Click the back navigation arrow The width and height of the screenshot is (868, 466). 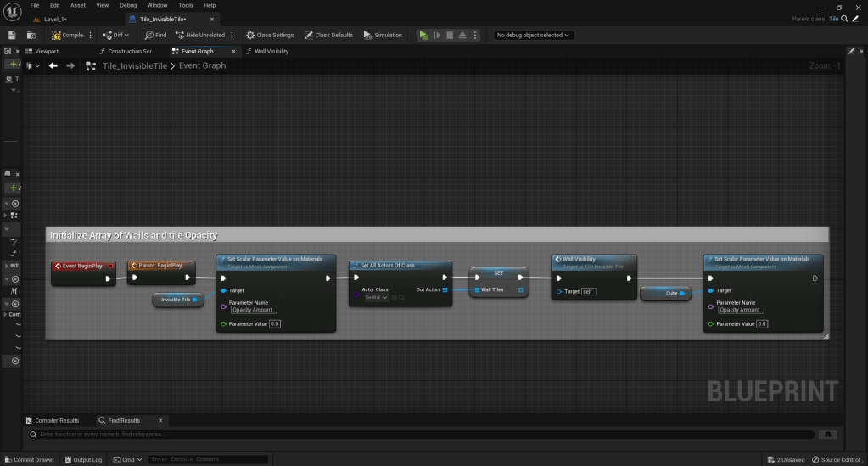[x=53, y=65]
